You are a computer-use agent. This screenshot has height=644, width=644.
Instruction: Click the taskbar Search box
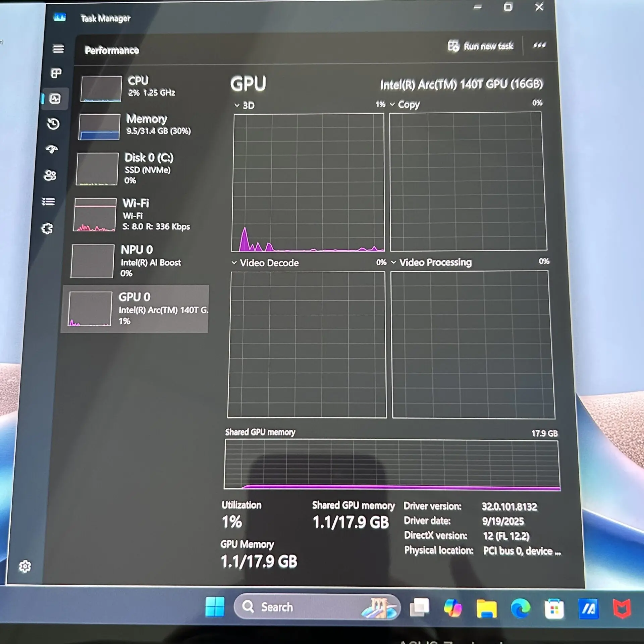pyautogui.click(x=317, y=607)
